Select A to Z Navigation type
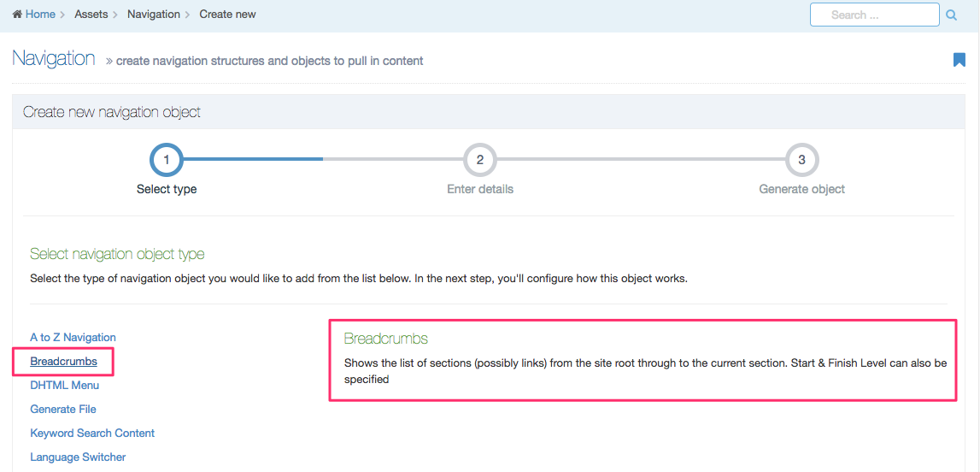The image size is (980, 472). [73, 338]
